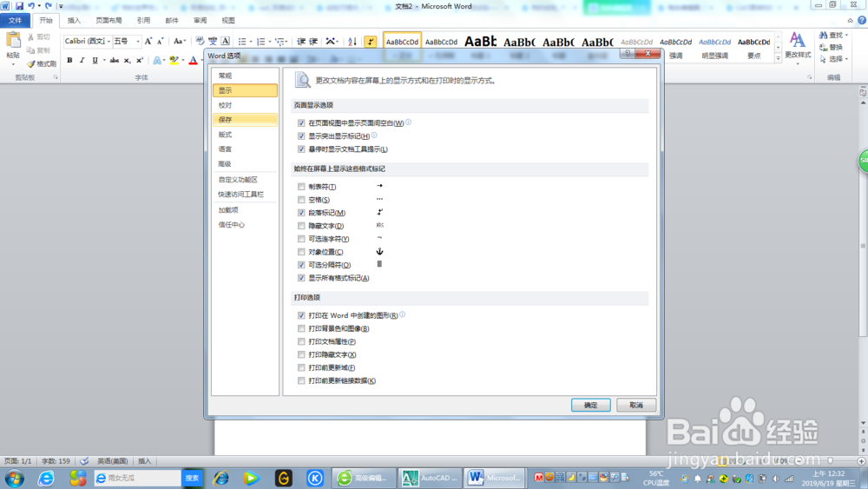This screenshot has width=868, height=489.
Task: Uncheck Show all formatting marks
Action: tap(301, 278)
